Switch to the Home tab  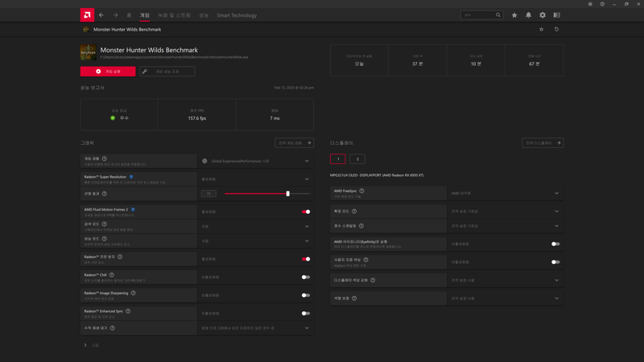(x=129, y=15)
